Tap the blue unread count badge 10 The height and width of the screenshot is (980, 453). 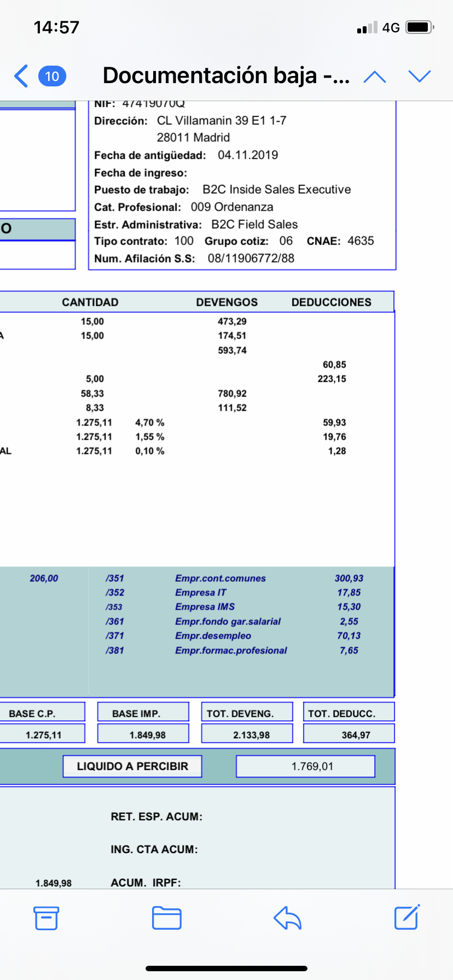(x=52, y=76)
